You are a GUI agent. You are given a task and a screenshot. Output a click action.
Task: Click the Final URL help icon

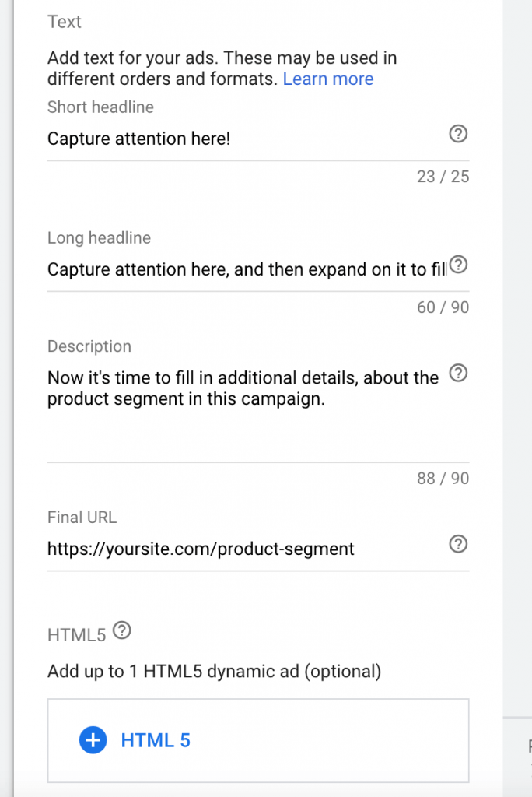(x=459, y=545)
